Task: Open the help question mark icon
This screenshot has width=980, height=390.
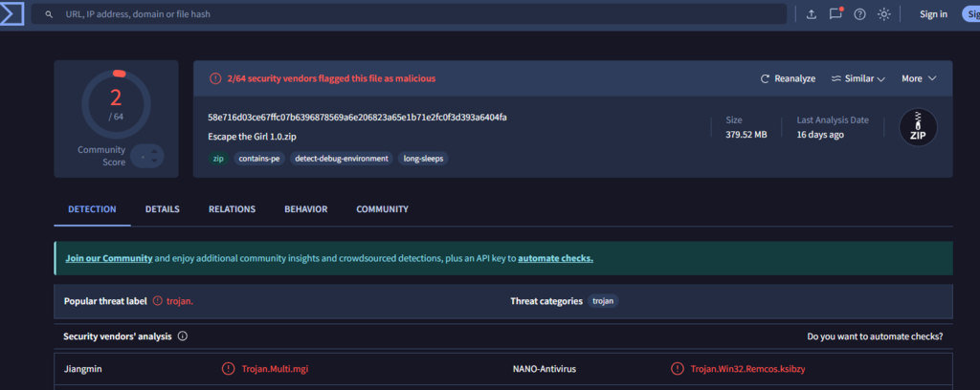Action: pyautogui.click(x=860, y=14)
